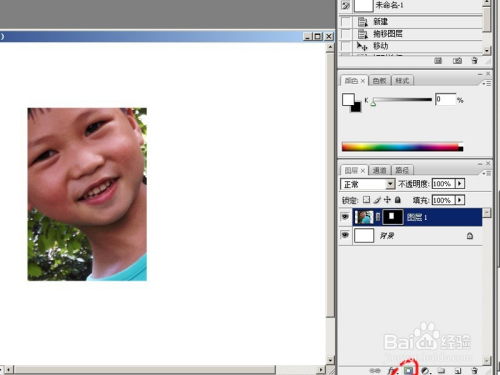
Task: Click the 未命名-1 snapshot thumbnail
Action: pos(363,5)
